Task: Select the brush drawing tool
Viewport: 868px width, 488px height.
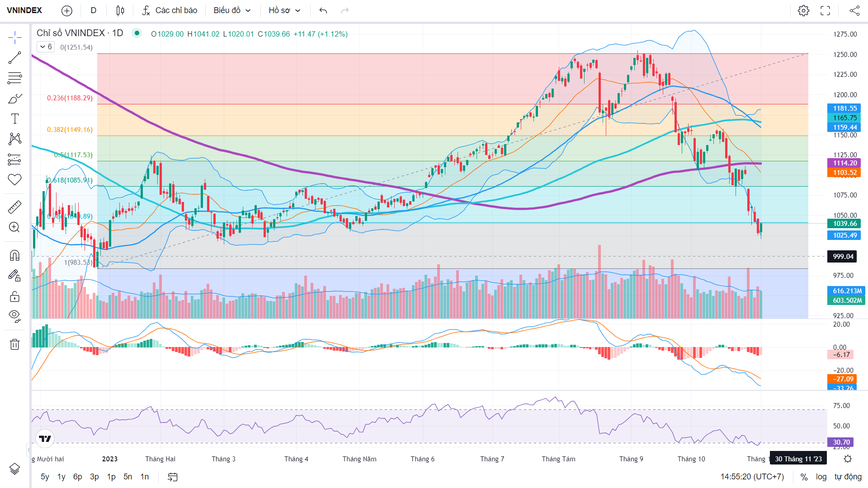Action: (14, 99)
